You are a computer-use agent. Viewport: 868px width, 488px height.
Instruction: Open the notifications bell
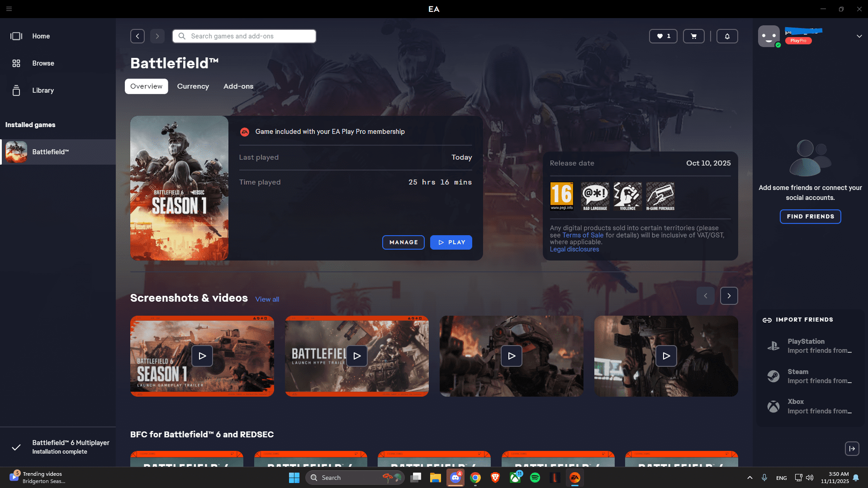click(x=727, y=36)
